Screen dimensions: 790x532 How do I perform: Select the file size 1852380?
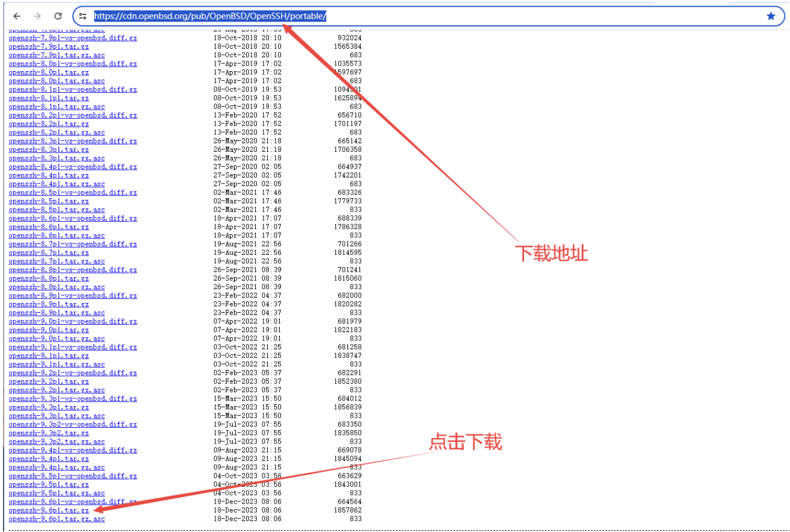348,381
